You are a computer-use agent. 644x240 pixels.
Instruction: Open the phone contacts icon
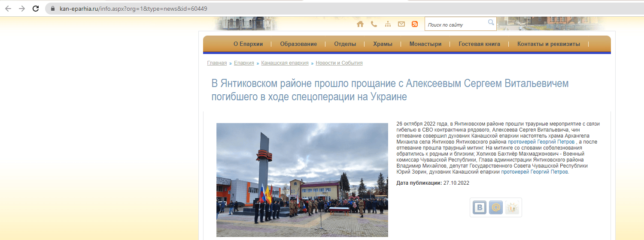point(374,24)
